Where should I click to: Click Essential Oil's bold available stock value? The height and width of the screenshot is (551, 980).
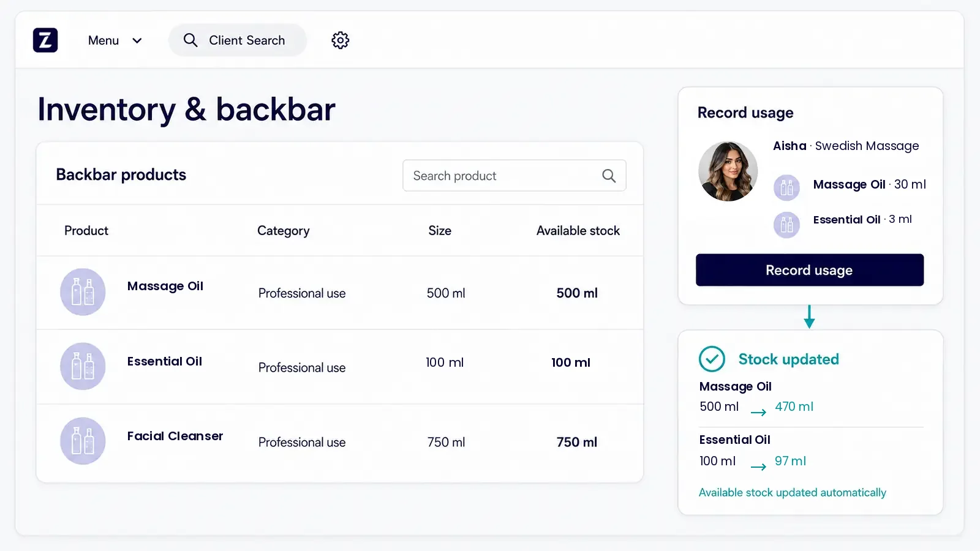coord(571,362)
